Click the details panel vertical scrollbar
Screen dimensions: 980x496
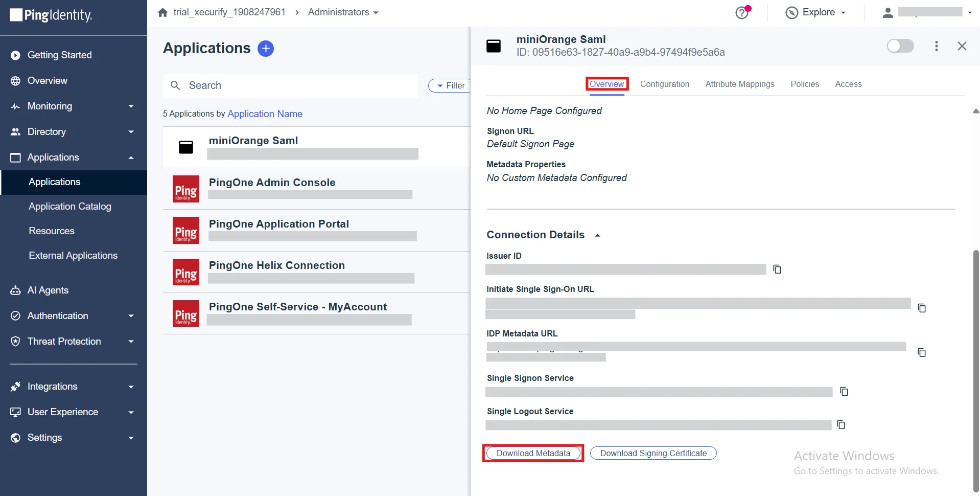click(976, 371)
